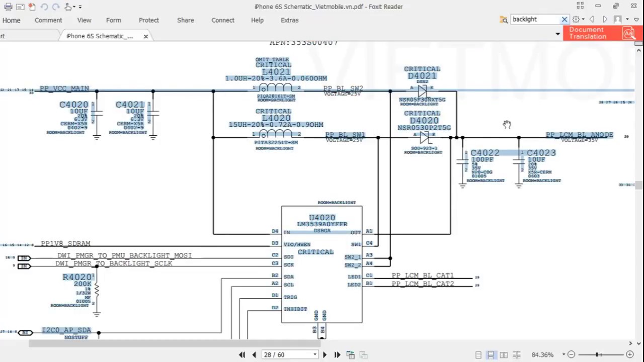Click into the search field containing 'backlight'
The width and height of the screenshot is (644, 362).
coord(535,19)
